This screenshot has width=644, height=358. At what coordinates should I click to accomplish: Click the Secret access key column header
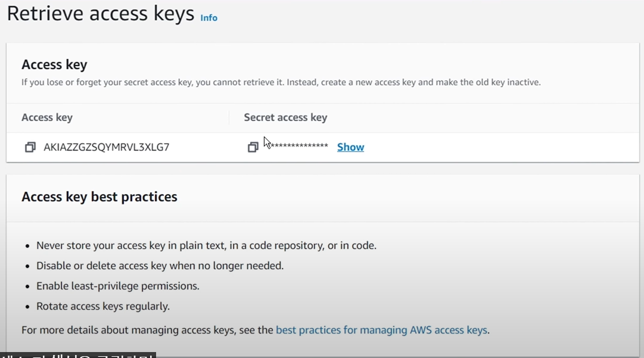pos(285,117)
